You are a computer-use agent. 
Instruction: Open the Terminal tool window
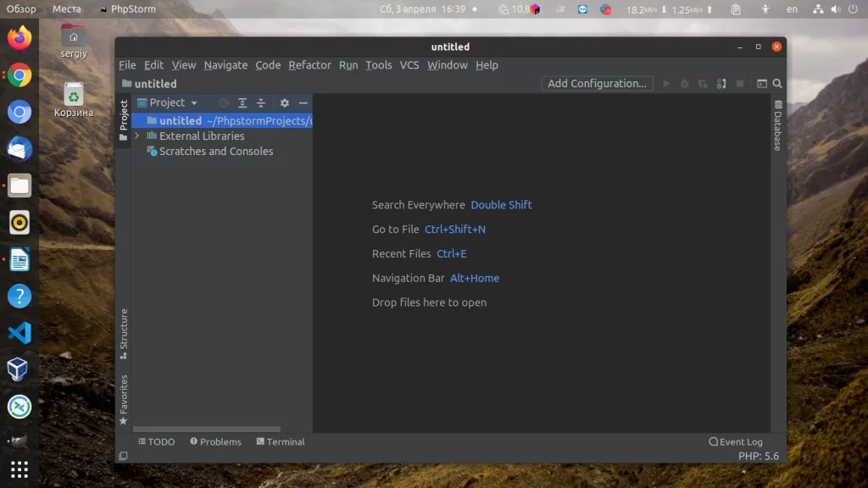[281, 441]
